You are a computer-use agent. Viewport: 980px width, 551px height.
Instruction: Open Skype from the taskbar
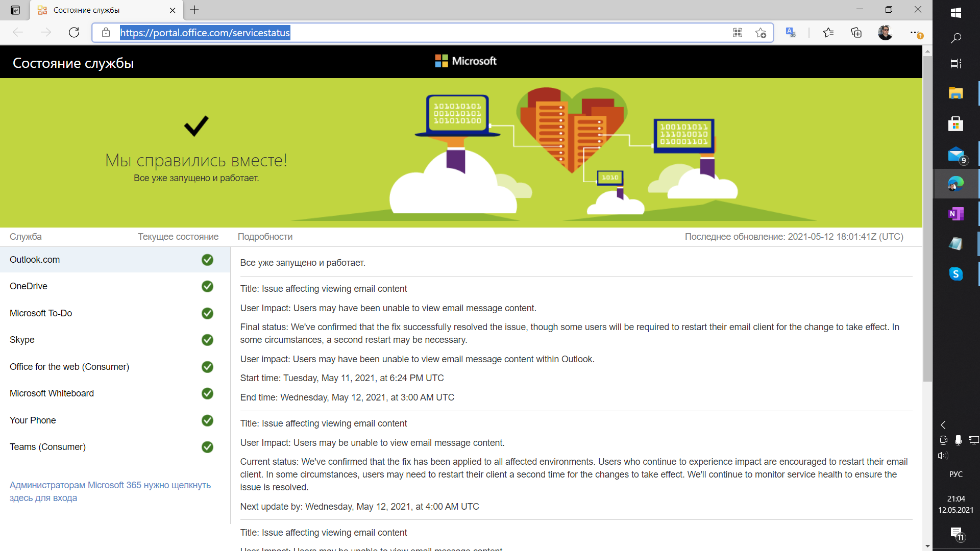[x=956, y=274]
